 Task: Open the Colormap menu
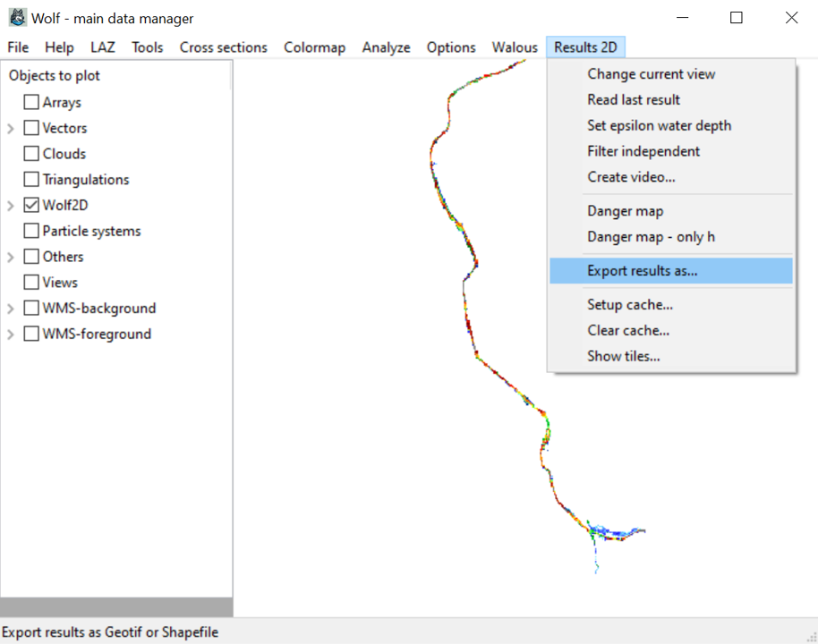[314, 47]
